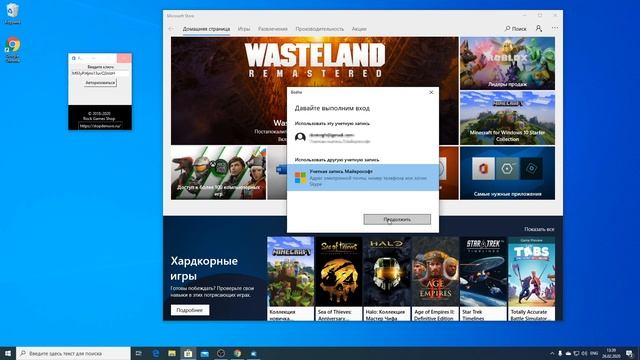Viewport: 640px width, 360px height.
Task: Open Microsoft Edge from taskbar
Action: (x=156, y=353)
